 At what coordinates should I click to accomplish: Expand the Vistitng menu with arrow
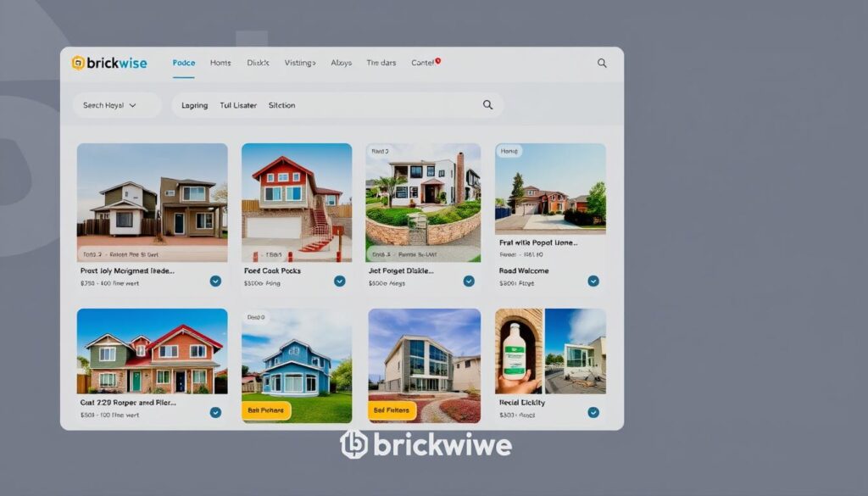(x=300, y=63)
